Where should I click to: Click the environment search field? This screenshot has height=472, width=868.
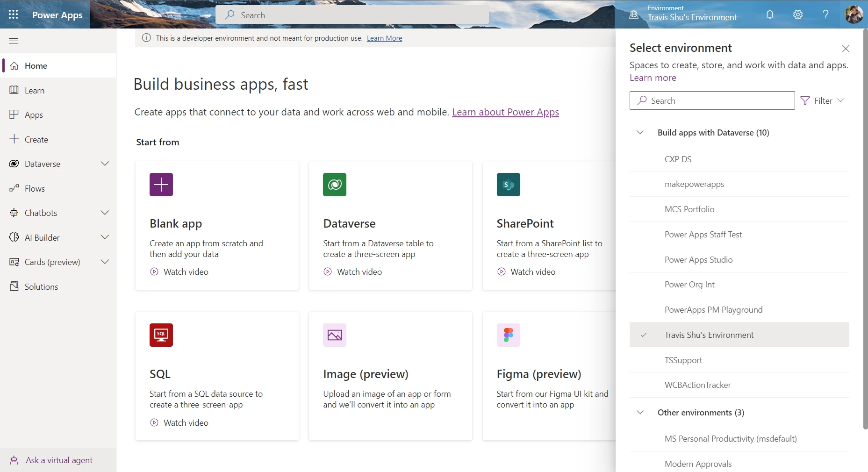click(x=711, y=100)
